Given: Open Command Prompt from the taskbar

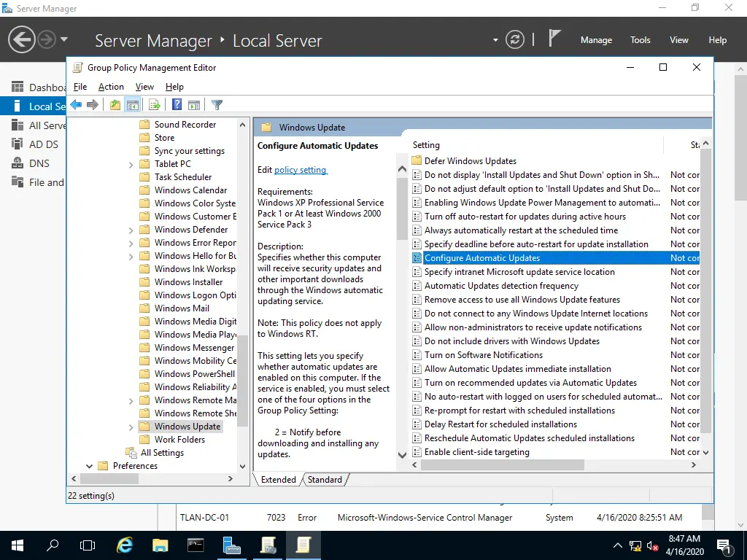Looking at the screenshot, I should tap(196, 545).
